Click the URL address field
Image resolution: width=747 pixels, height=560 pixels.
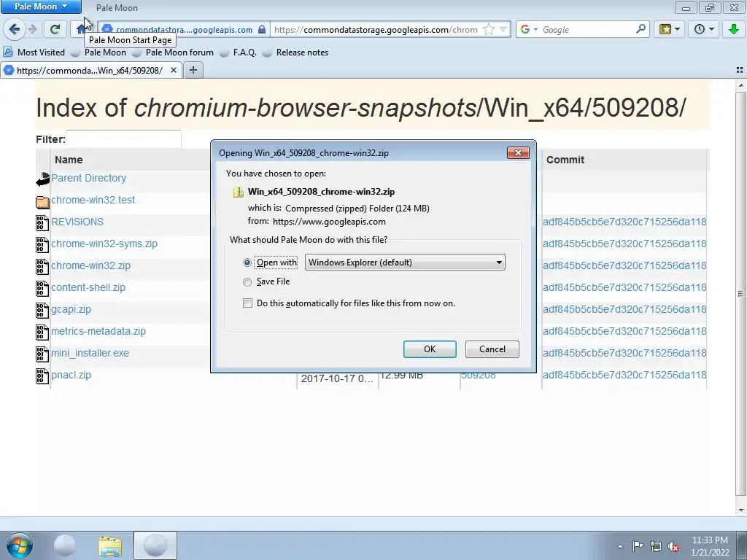[x=376, y=29]
